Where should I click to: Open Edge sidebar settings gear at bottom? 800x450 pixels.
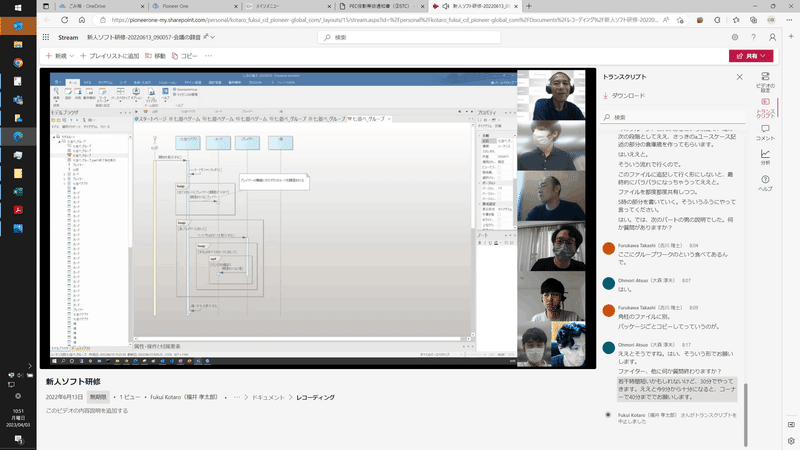coord(791,441)
